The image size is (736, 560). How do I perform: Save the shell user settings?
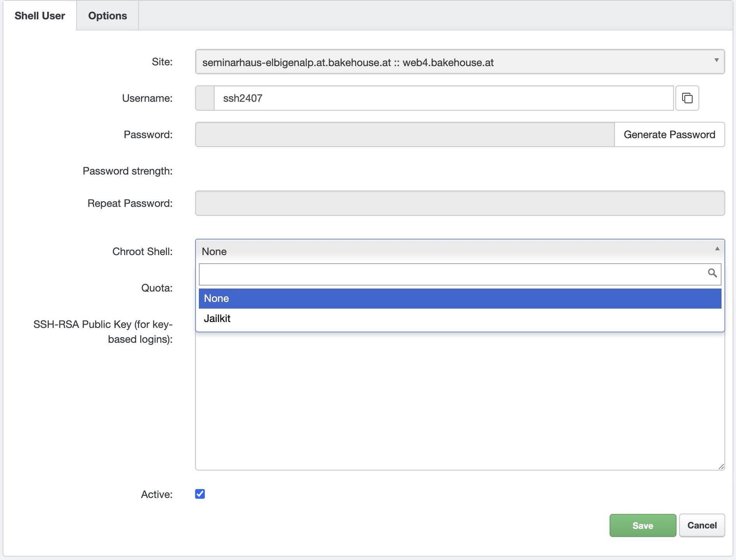[x=643, y=525]
